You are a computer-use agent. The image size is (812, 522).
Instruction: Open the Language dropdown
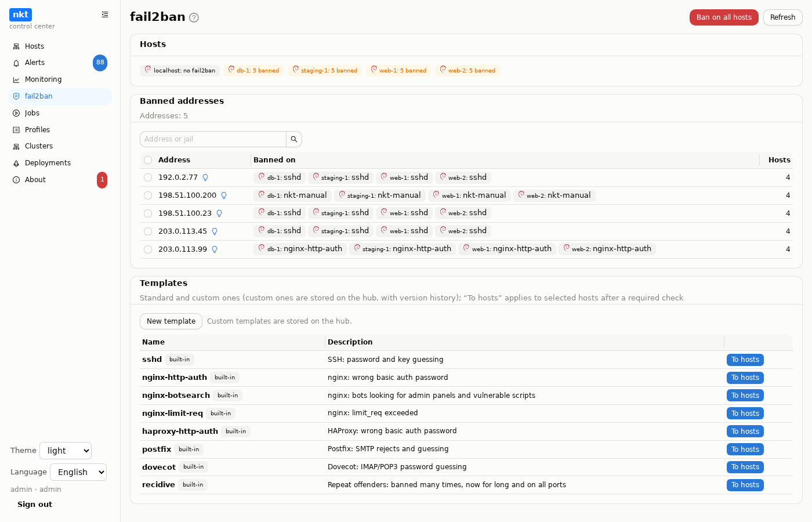78,472
